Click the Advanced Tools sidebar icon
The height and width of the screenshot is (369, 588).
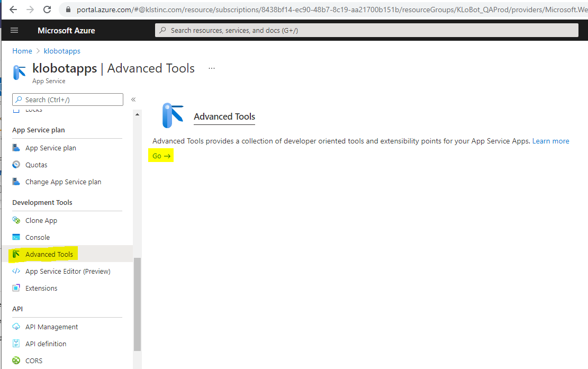16,254
